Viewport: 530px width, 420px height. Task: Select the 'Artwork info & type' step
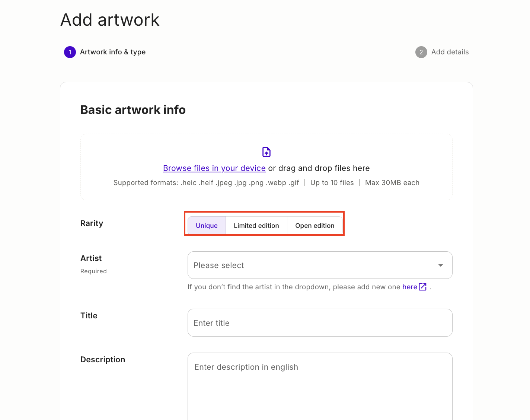[x=113, y=52]
